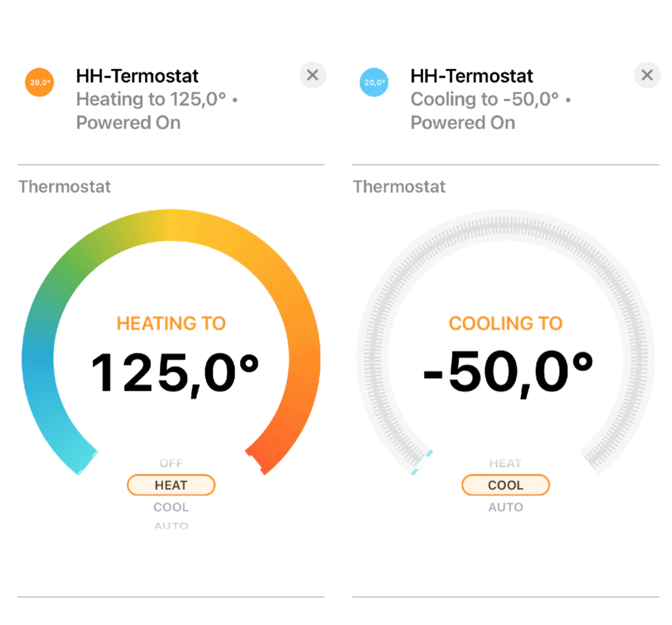Select the highlighted HEAT mode pill
The width and height of the screenshot is (672, 625).
click(171, 485)
